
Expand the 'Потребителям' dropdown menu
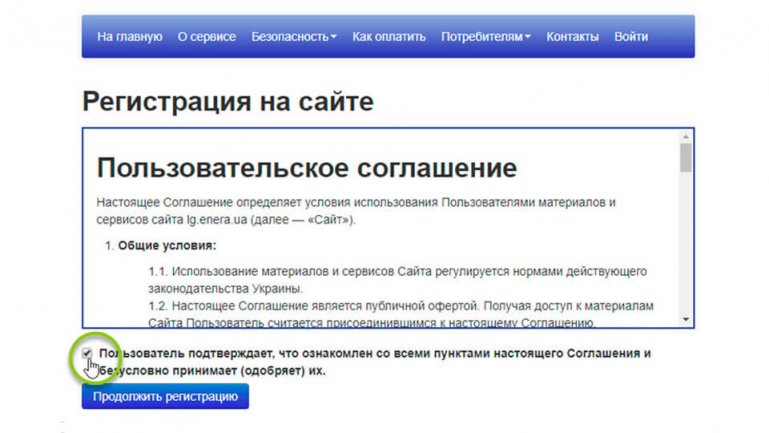click(x=486, y=37)
